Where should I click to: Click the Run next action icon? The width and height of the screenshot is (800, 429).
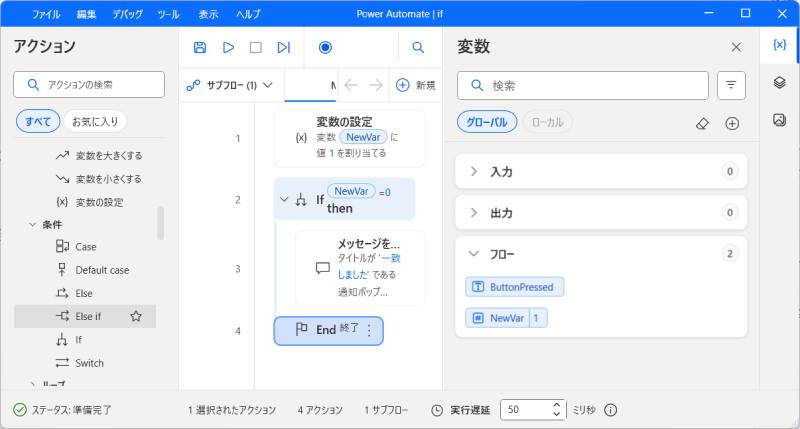(x=283, y=47)
